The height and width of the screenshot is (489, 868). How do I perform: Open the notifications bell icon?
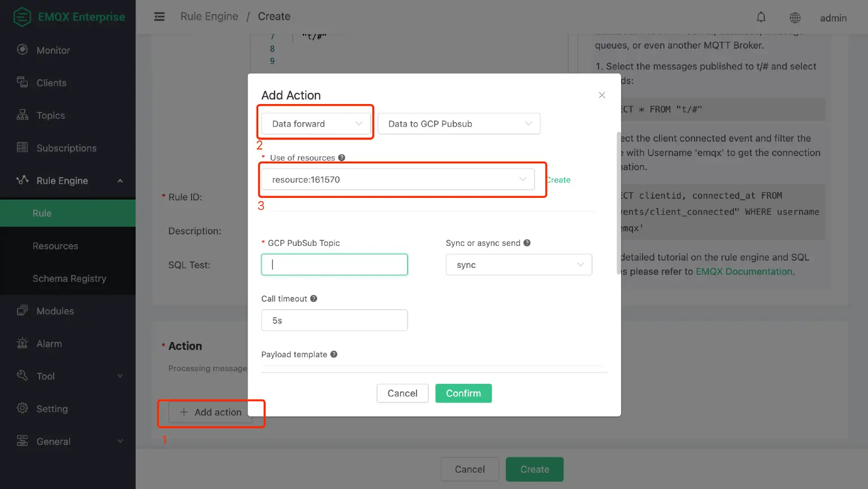(x=761, y=18)
